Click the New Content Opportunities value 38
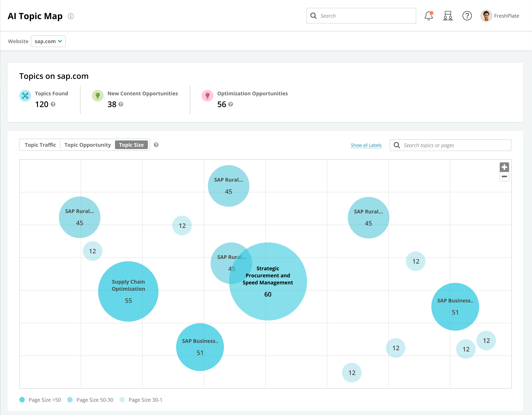The width and height of the screenshot is (532, 415). point(112,104)
